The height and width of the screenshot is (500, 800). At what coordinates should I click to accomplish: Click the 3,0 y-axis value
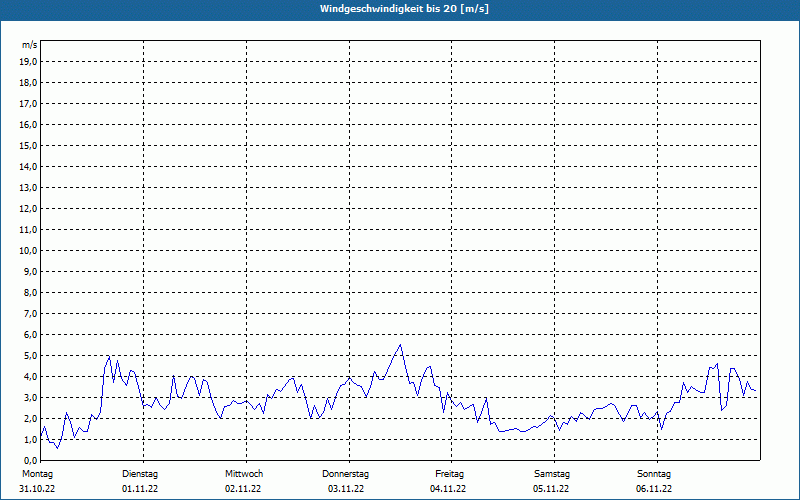tap(30, 397)
